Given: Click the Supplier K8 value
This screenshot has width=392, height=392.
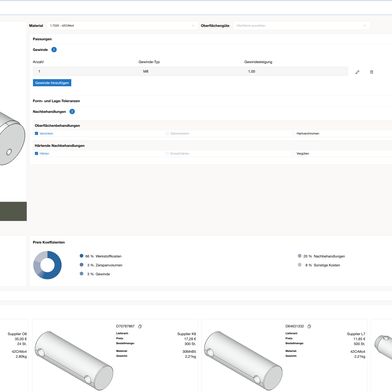Looking at the screenshot, I should click(x=186, y=334).
